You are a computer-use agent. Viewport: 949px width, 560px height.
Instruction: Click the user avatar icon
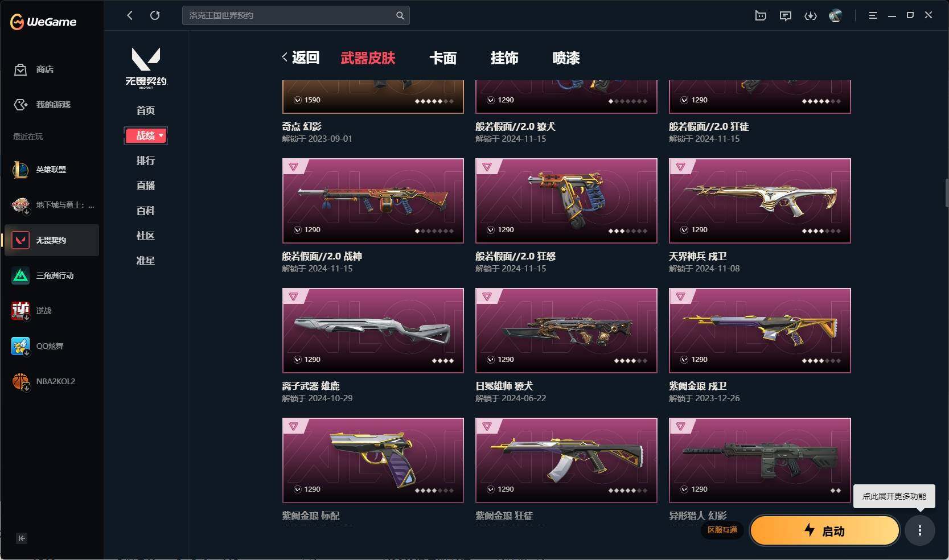pos(835,16)
